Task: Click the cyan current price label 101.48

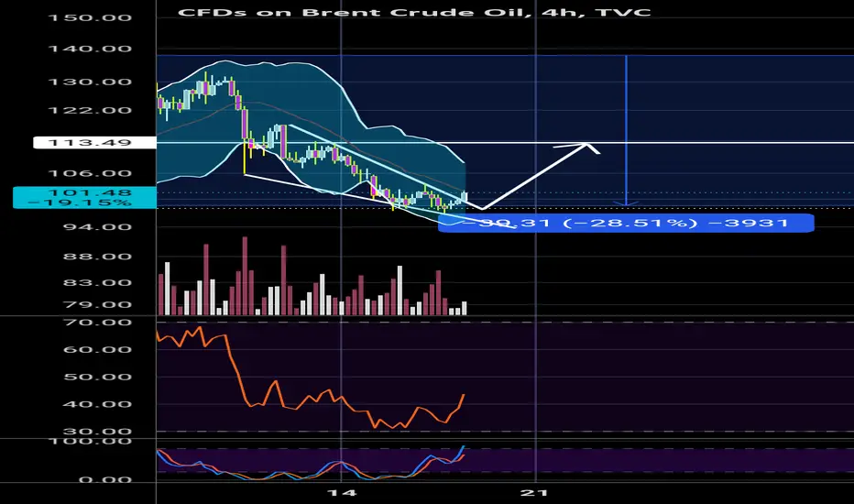Action: tap(85, 197)
